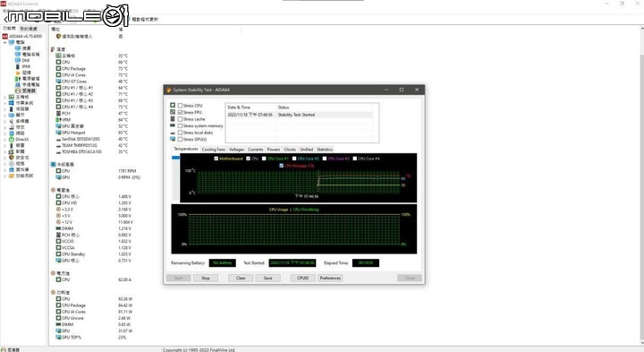Enable the Stress system memory checkbox
This screenshot has width=644, height=352.
coord(180,125)
